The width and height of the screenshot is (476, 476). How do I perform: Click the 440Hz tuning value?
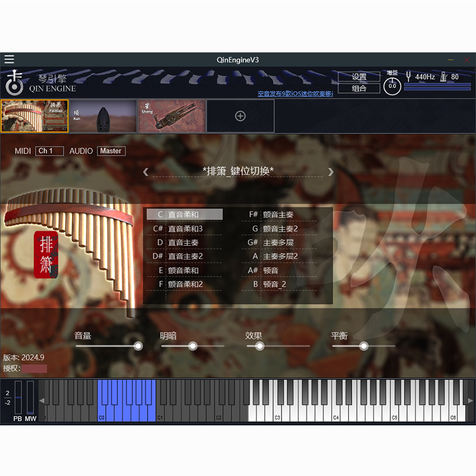(425, 77)
